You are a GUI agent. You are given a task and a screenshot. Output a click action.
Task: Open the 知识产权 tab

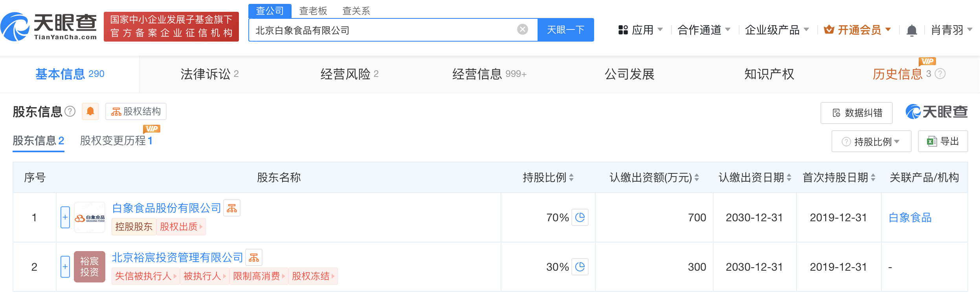[x=769, y=74]
